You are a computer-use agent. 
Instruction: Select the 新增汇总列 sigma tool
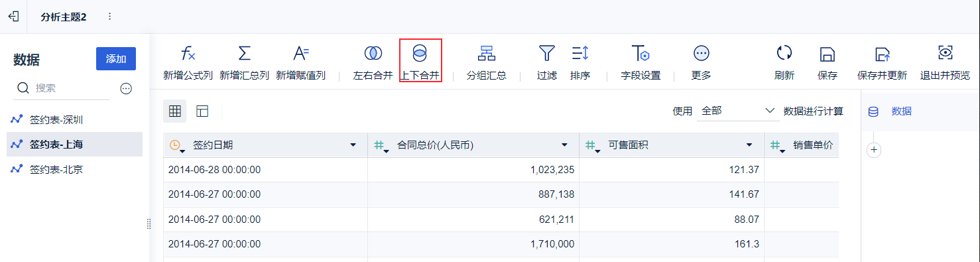click(x=244, y=54)
